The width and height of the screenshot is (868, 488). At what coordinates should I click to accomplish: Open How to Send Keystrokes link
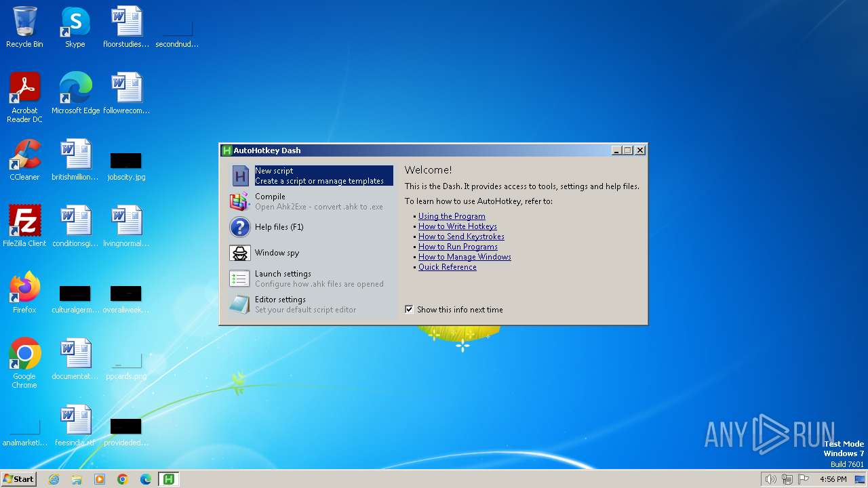(x=461, y=237)
